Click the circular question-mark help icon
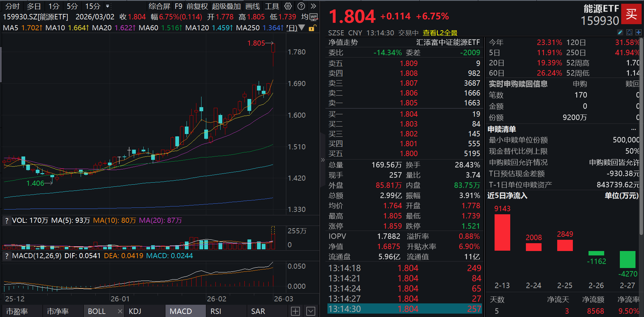 301,6
